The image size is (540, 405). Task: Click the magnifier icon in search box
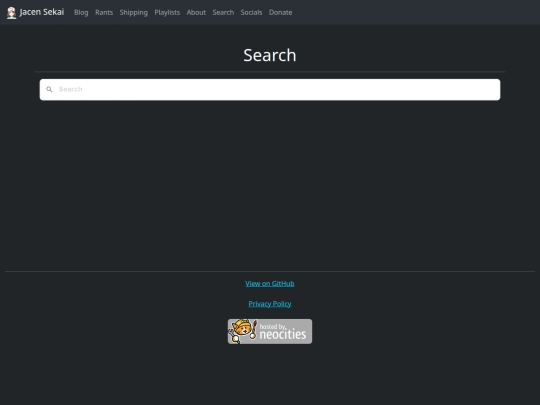[49, 90]
